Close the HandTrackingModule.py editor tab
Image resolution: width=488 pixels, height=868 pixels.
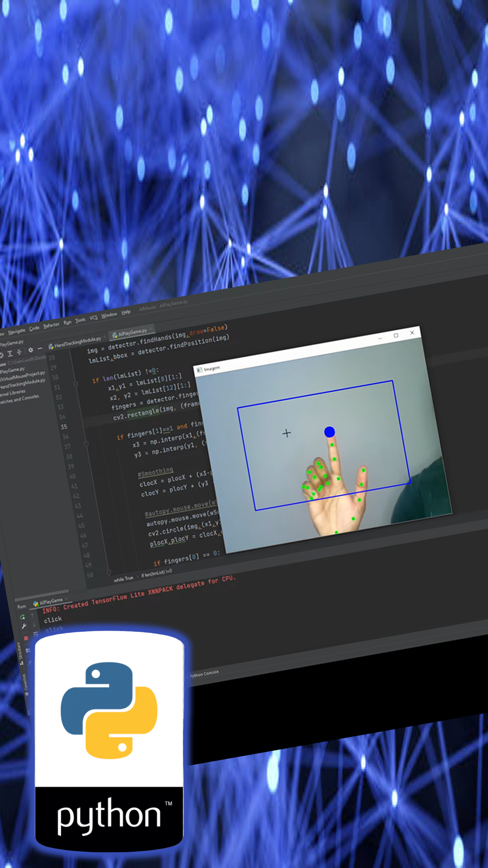coord(105,337)
